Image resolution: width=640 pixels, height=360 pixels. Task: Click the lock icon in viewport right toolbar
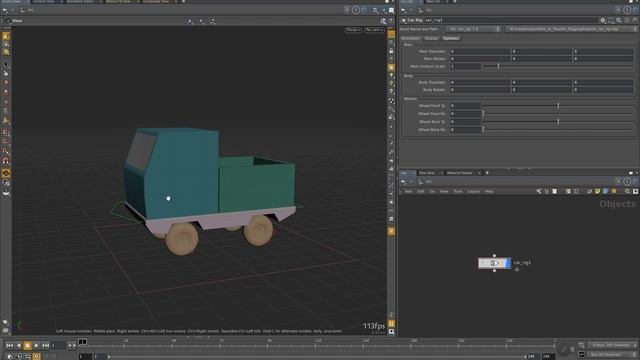coord(391,51)
